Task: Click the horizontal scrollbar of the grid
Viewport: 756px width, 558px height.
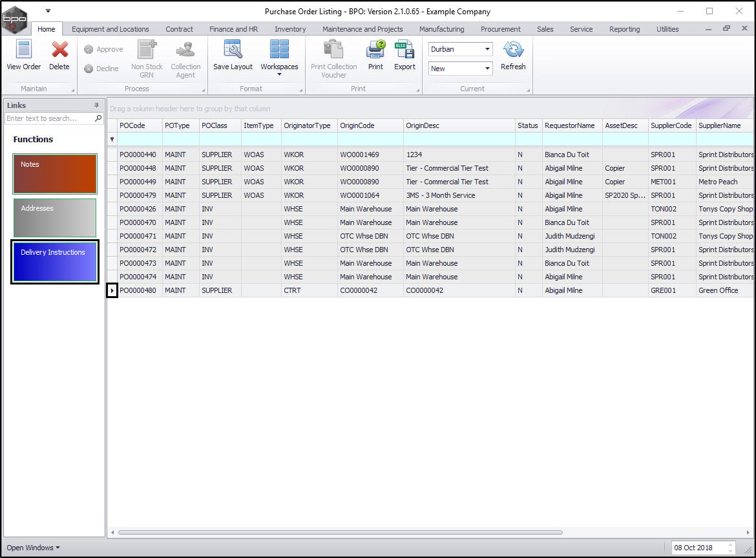Action: pos(340,533)
